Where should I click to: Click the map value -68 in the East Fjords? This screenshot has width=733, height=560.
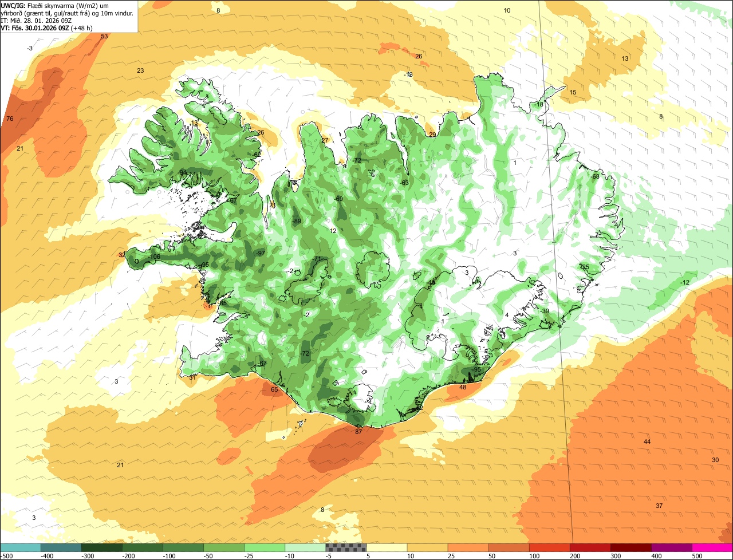click(x=594, y=176)
